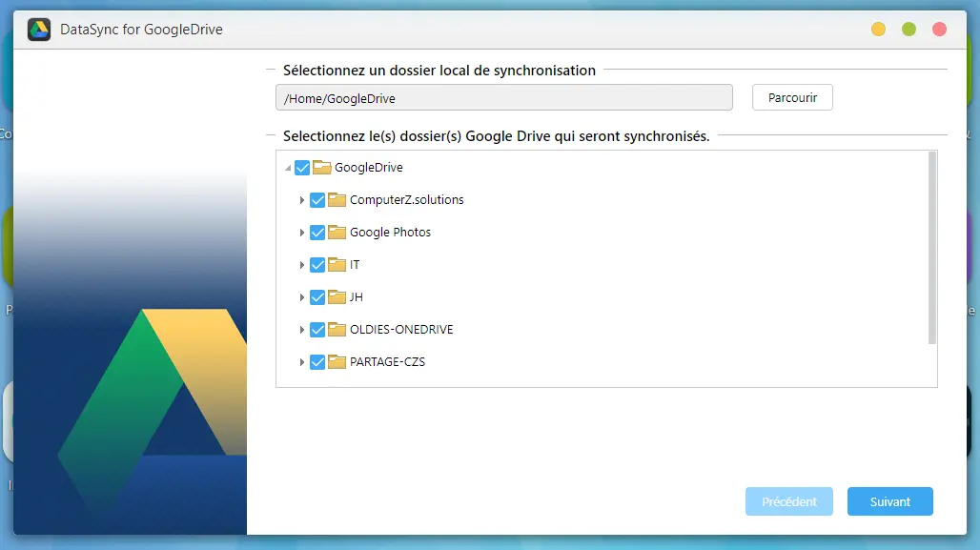
Task: Expand the ComputerZ.solutions folder
Action: pos(302,199)
